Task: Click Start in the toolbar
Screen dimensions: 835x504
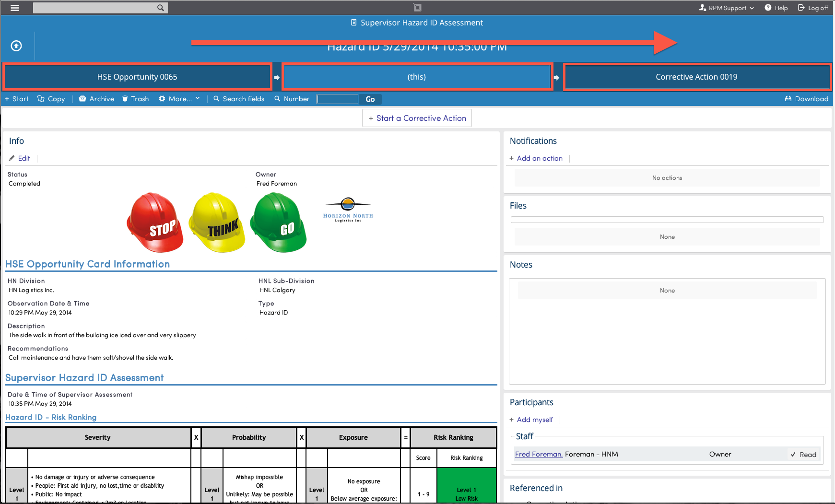Action: [x=17, y=99]
